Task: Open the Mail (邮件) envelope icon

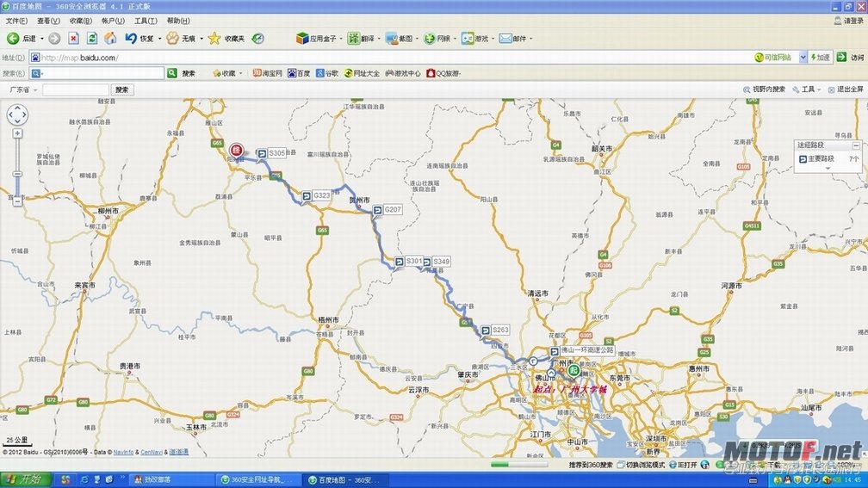Action: click(505, 38)
